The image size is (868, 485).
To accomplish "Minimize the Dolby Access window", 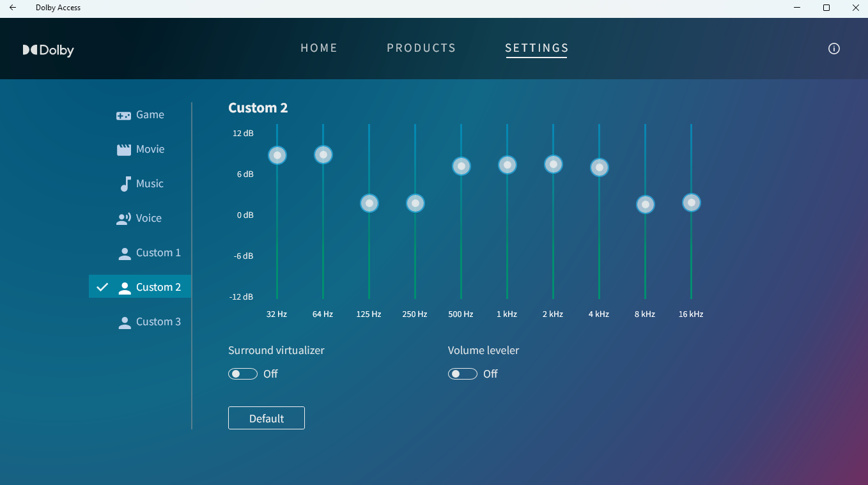I will (797, 8).
